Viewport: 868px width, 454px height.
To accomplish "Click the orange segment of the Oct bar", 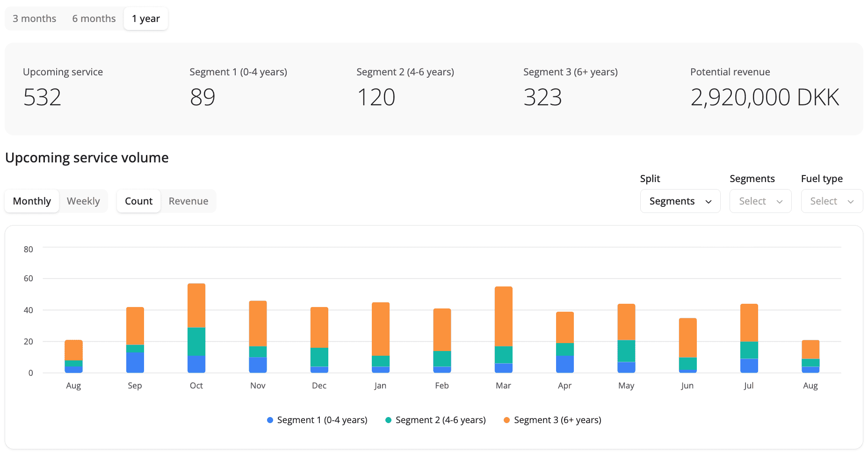I will tap(196, 306).
